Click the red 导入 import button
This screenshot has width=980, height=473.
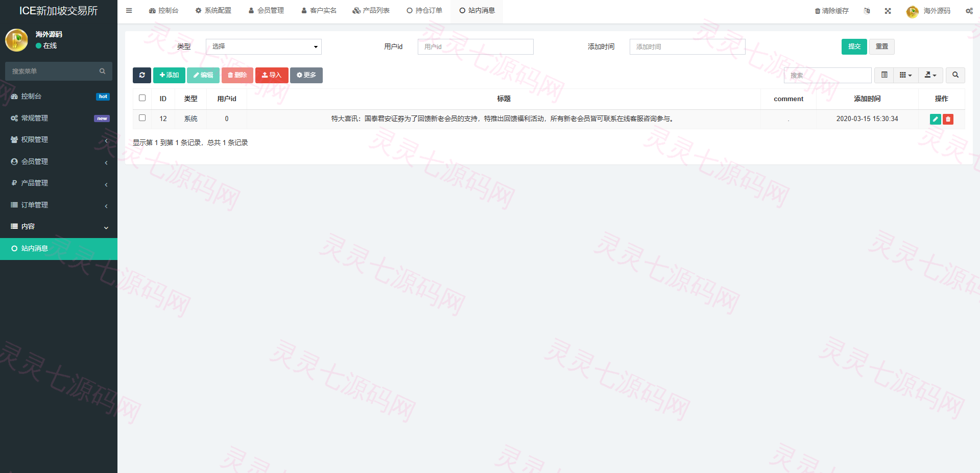(272, 75)
